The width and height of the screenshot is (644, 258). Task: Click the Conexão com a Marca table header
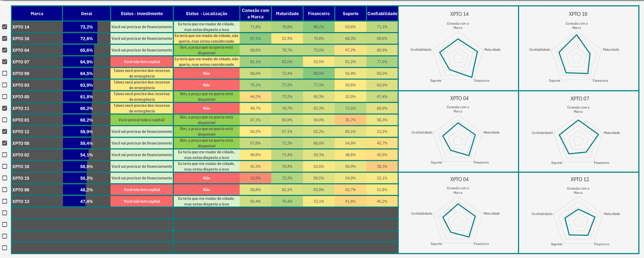coord(255,14)
